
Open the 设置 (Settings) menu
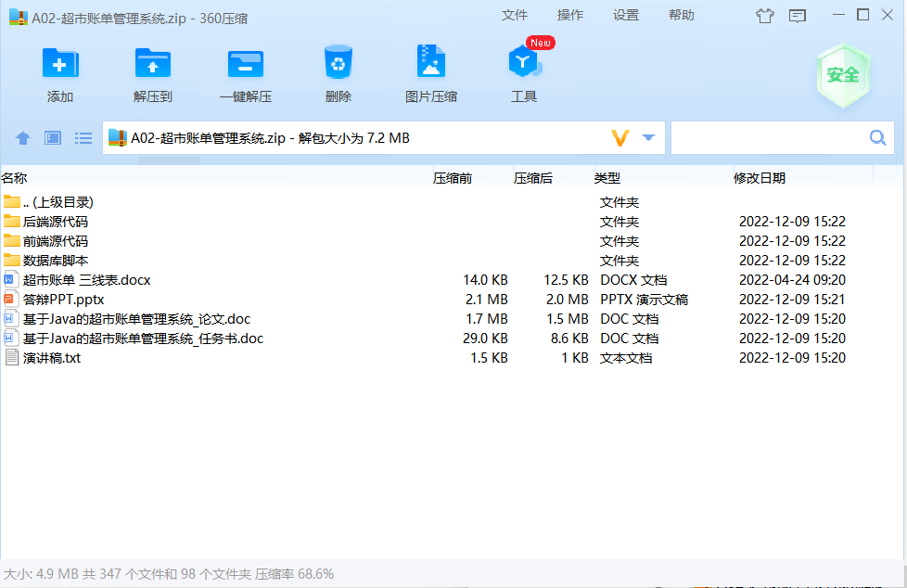(x=626, y=15)
